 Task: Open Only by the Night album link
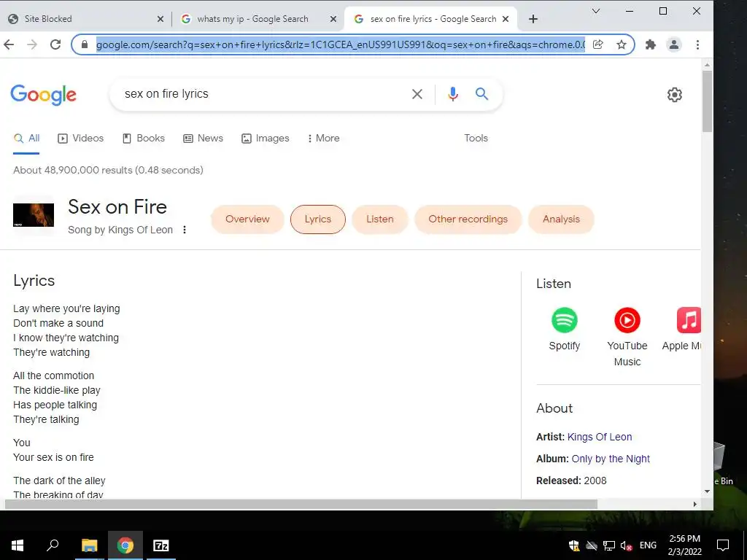(x=611, y=459)
